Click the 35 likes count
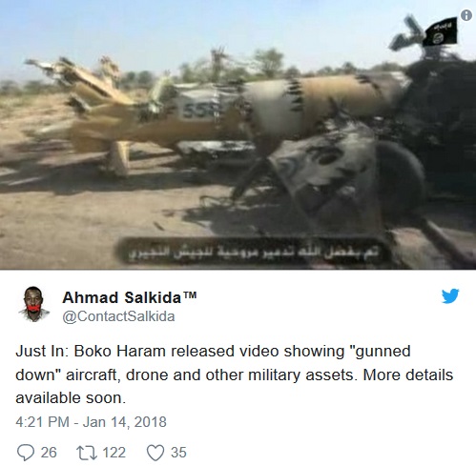Viewport: 476px width, 466px height. pyautogui.click(x=178, y=453)
